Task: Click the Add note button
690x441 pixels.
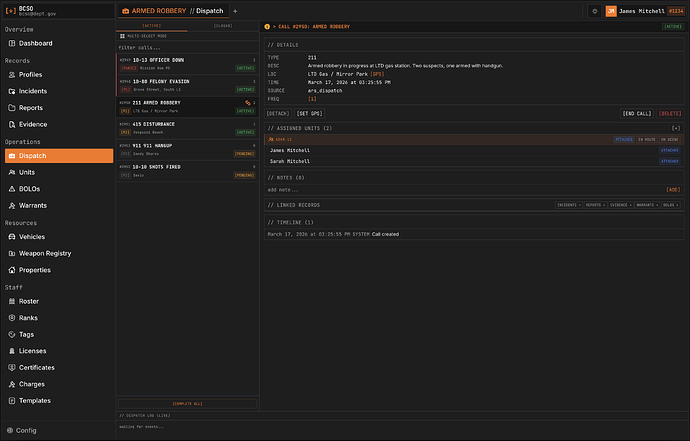Action: pyautogui.click(x=673, y=190)
